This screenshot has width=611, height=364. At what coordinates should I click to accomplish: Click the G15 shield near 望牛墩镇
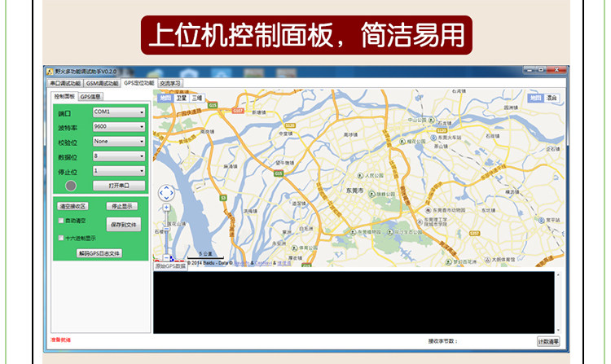[x=279, y=173]
